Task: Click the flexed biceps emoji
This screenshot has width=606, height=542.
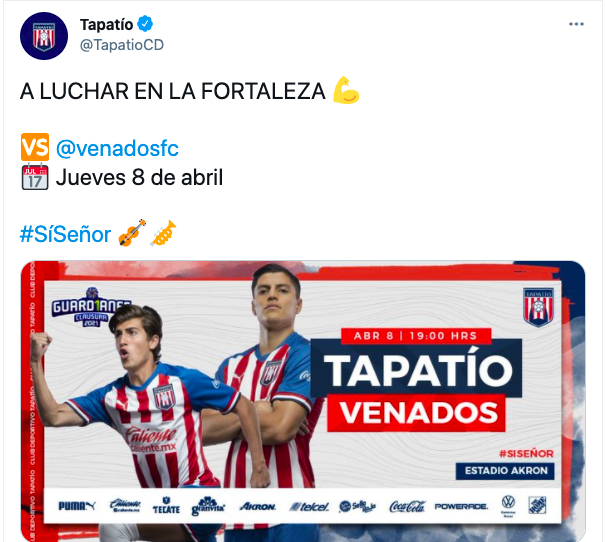Action: pos(346,90)
